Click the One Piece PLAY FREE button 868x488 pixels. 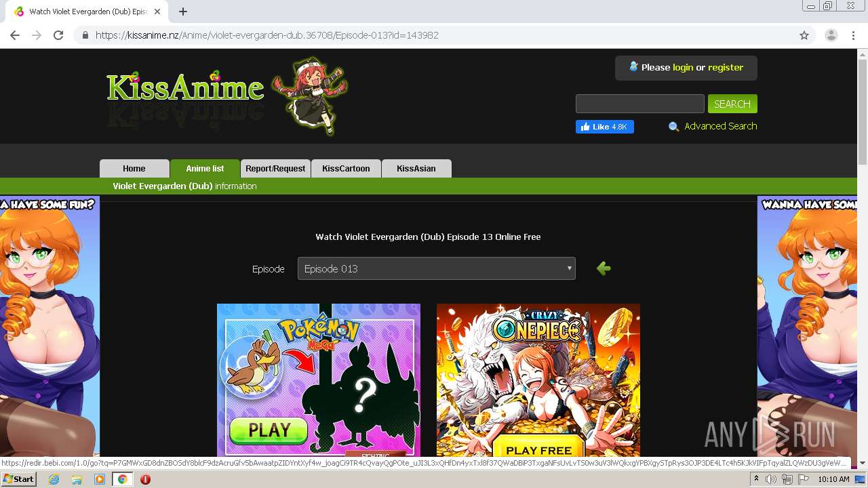[x=538, y=449]
